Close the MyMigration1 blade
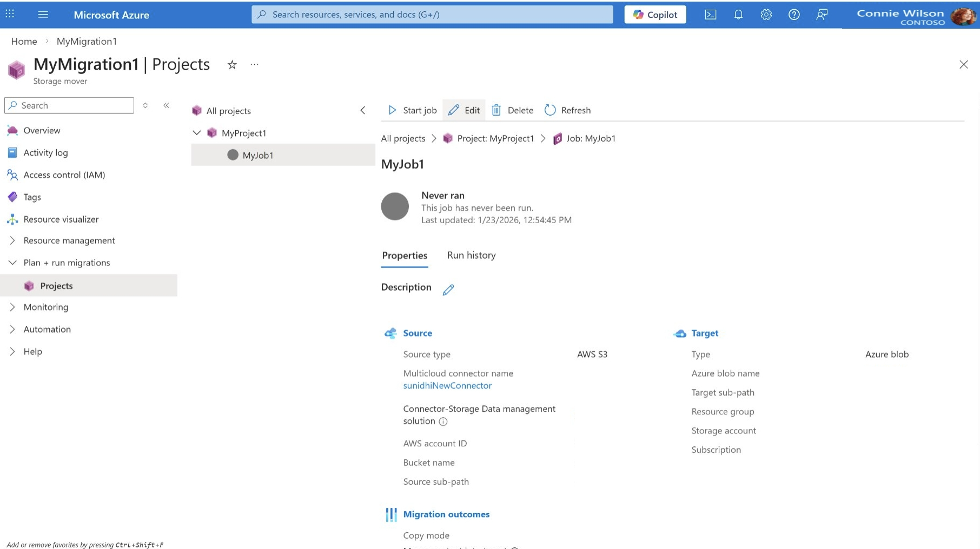 pos(964,64)
